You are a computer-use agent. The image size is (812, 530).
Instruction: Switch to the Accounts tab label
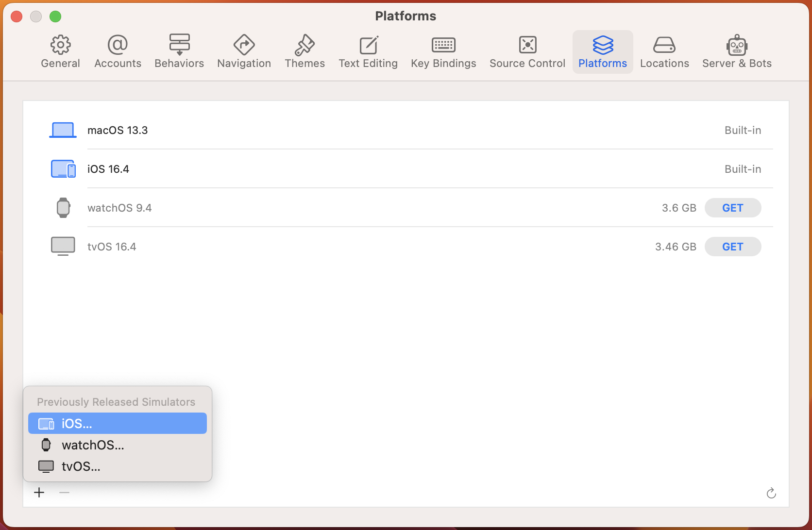[118, 63]
